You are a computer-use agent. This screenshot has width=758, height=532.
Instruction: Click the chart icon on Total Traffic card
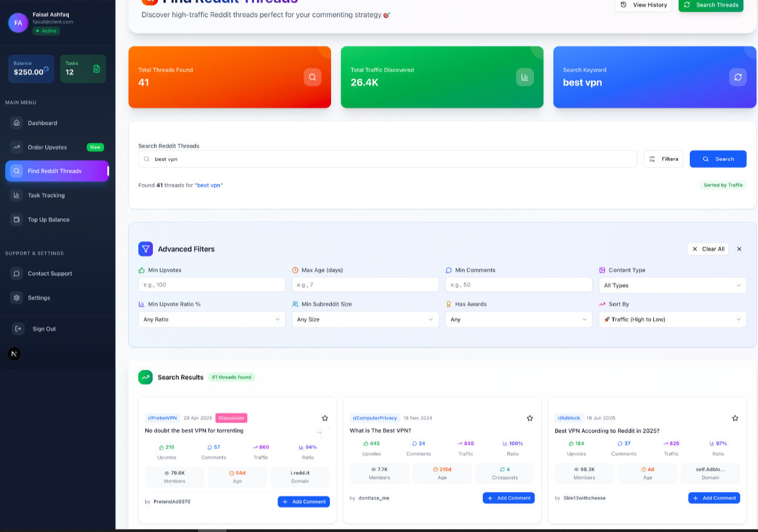click(525, 77)
